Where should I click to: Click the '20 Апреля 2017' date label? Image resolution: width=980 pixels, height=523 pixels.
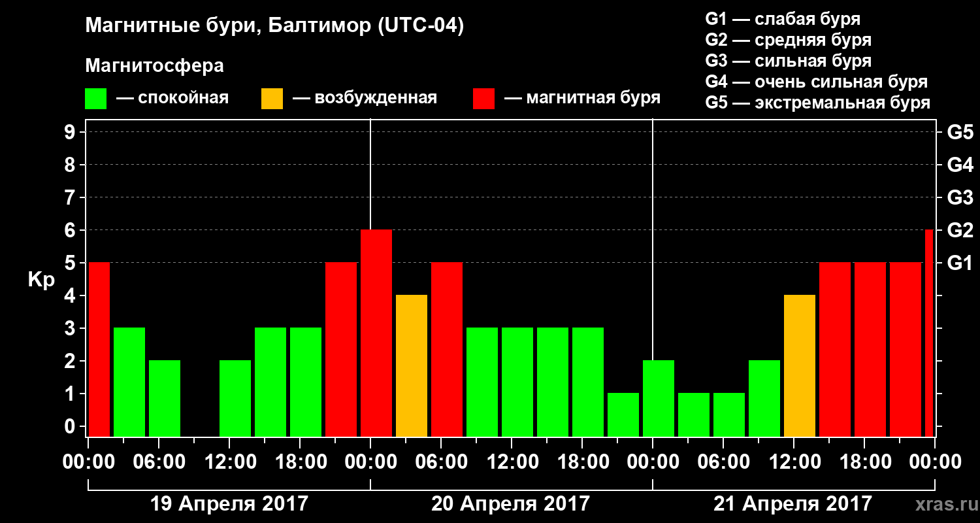point(511,504)
